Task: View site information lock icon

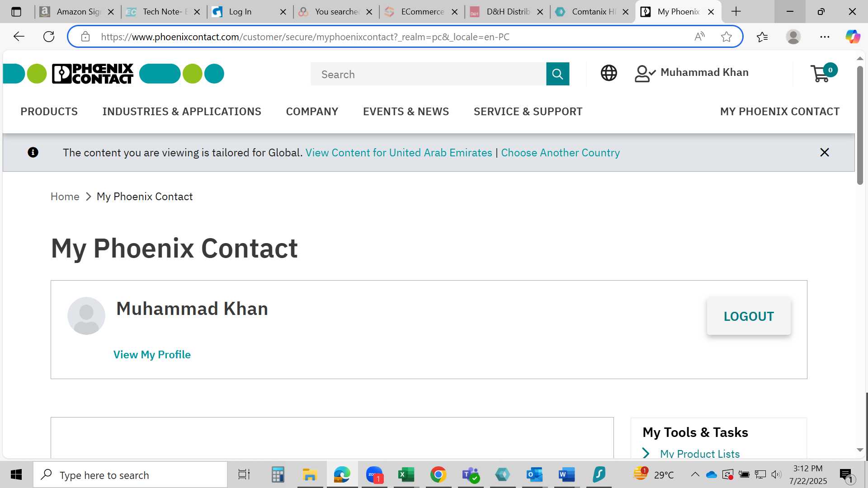Action: tap(85, 37)
